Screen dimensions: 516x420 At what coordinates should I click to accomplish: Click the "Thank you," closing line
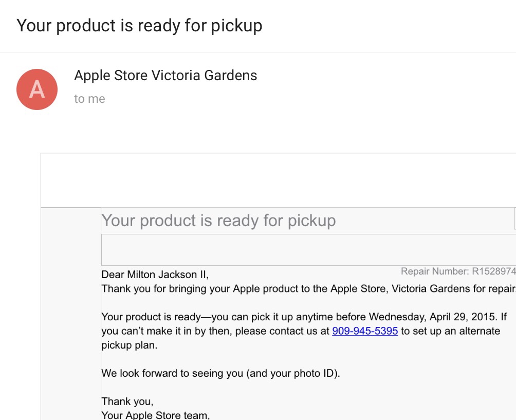[127, 401]
